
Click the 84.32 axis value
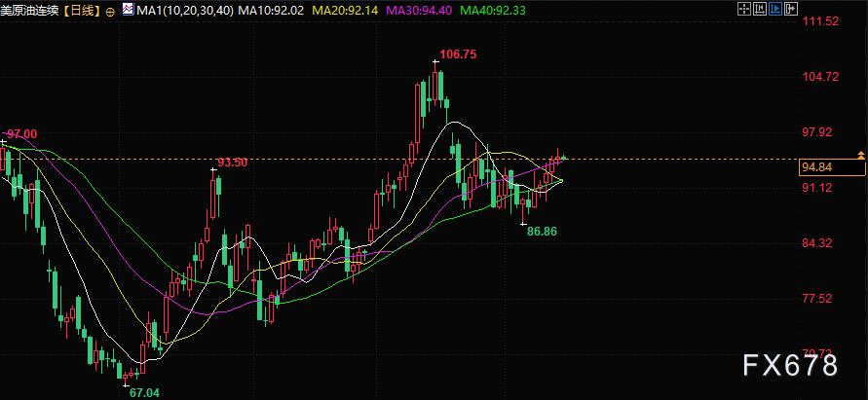(x=817, y=243)
